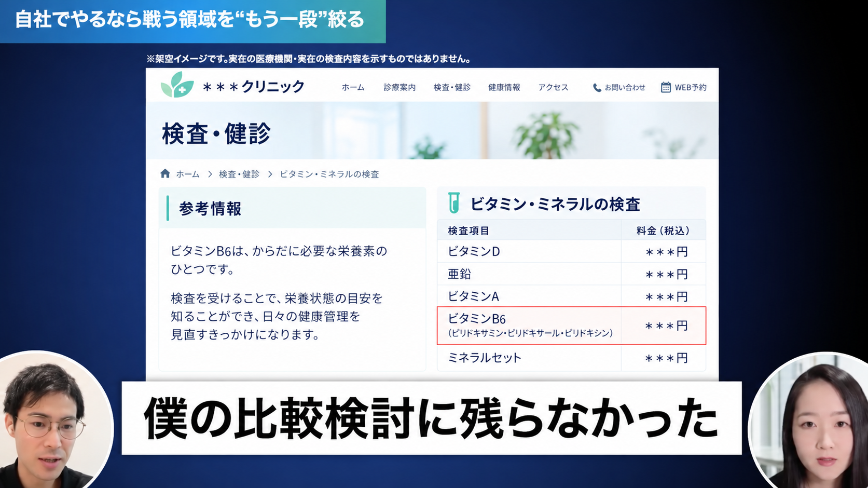Open the 検査・健診 nav menu item
This screenshot has width=868, height=488.
point(452,87)
